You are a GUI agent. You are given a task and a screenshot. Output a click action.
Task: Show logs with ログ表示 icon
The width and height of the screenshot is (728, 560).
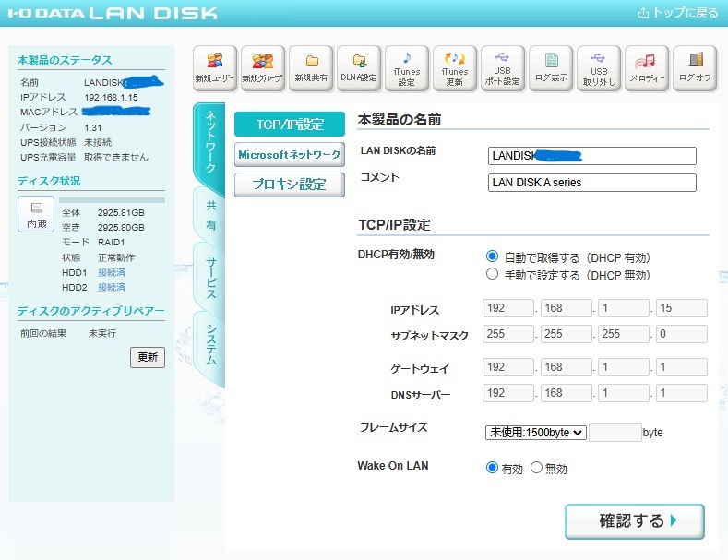(x=551, y=68)
